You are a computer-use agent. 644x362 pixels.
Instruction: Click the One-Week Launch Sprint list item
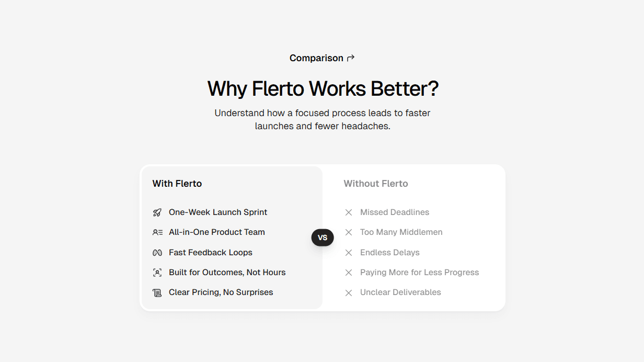(x=218, y=212)
